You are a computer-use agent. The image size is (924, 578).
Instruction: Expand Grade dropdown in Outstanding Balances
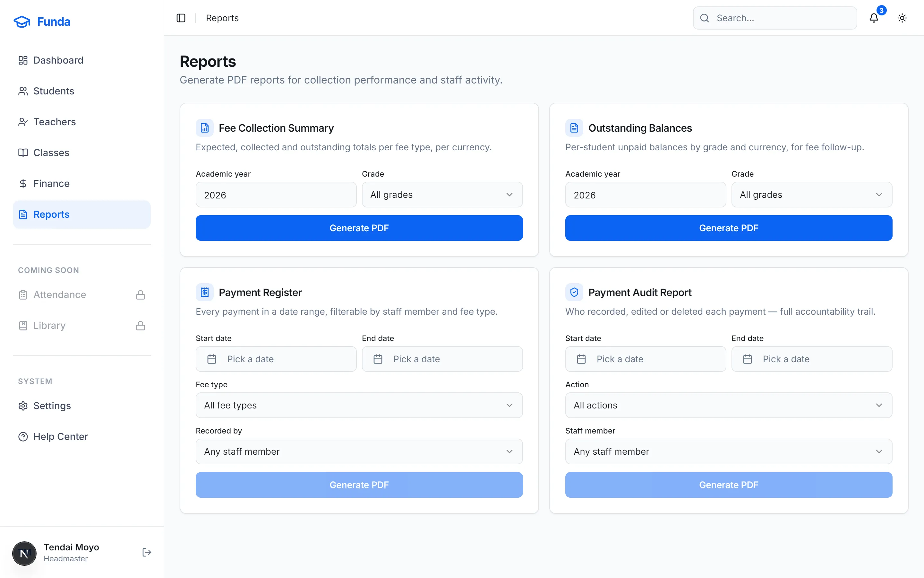[812, 195]
